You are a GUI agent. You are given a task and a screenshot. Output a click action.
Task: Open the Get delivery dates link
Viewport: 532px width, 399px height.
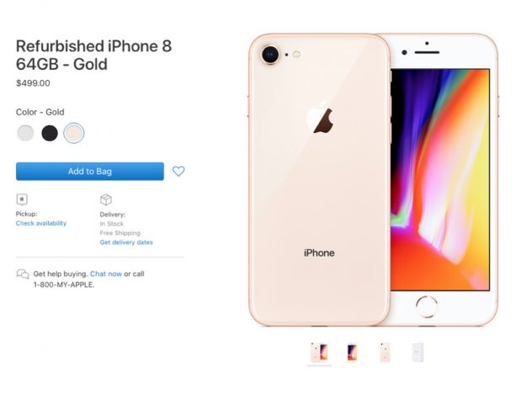(x=126, y=242)
